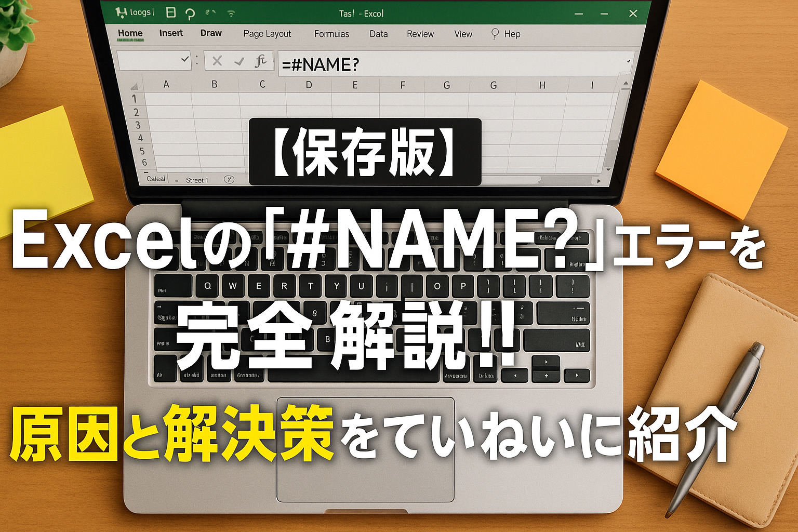Click the horizontal scrollbar right arrow
This screenshot has height=532, width=798.
pos(599,181)
